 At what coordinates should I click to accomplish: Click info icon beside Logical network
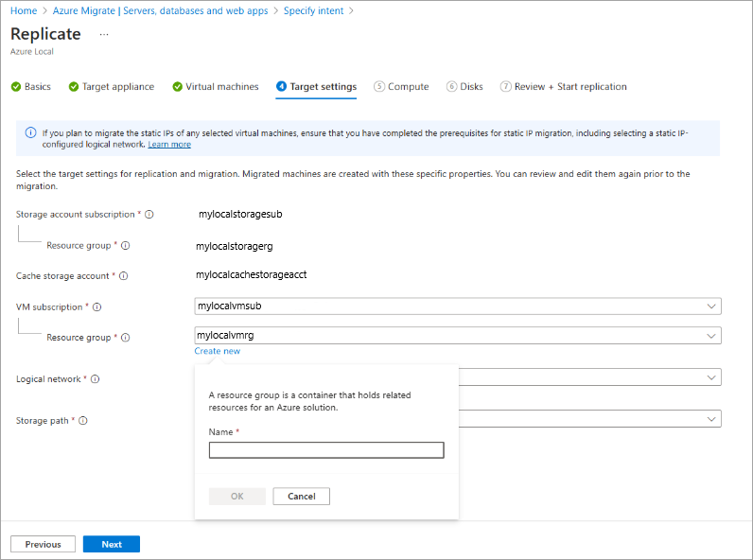pyautogui.click(x=96, y=379)
